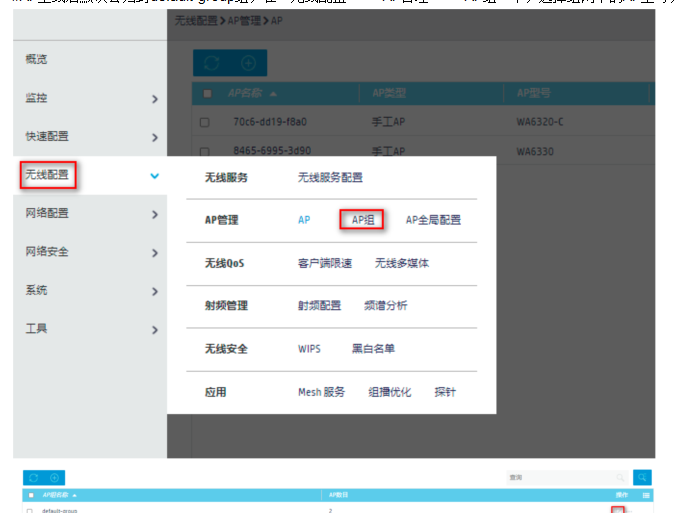
Task: Open 客户端限速 under 无线QoS
Action: tap(325, 263)
